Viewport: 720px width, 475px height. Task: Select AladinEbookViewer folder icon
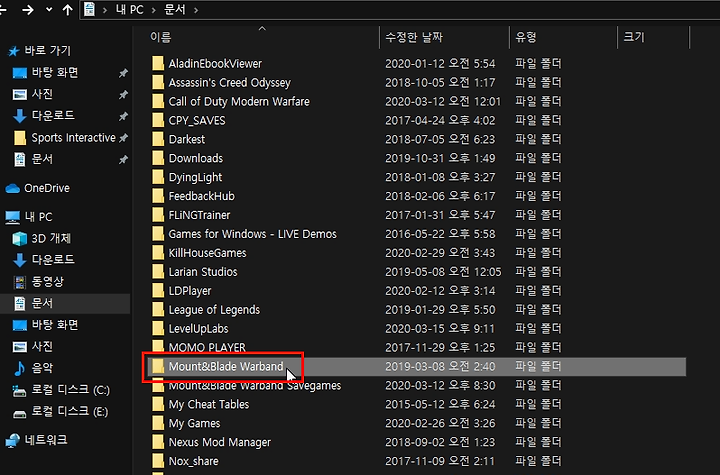tap(158, 63)
